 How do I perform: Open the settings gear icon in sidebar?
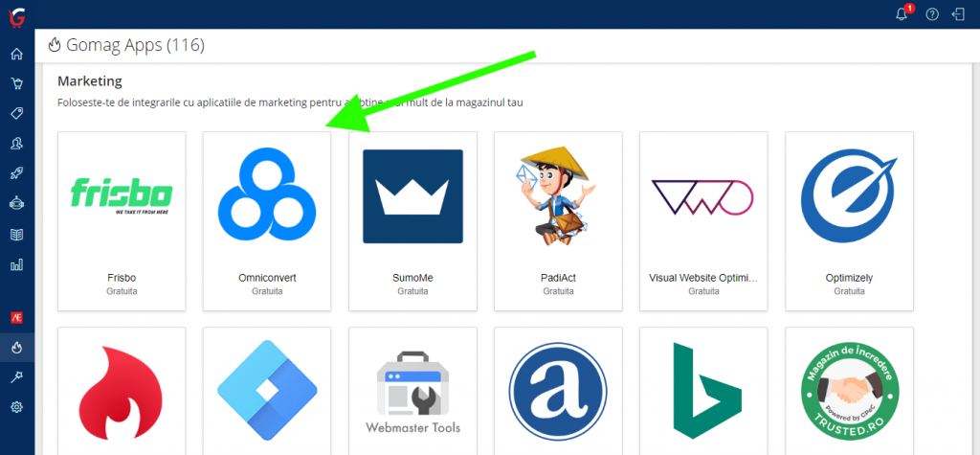click(x=17, y=407)
